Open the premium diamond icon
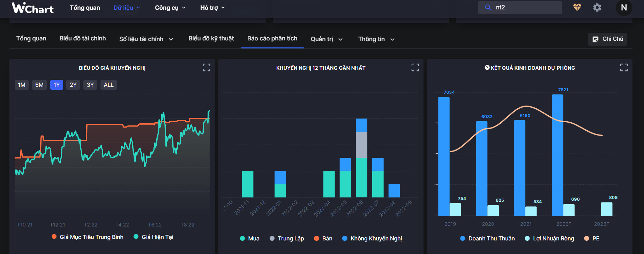 coord(577,7)
